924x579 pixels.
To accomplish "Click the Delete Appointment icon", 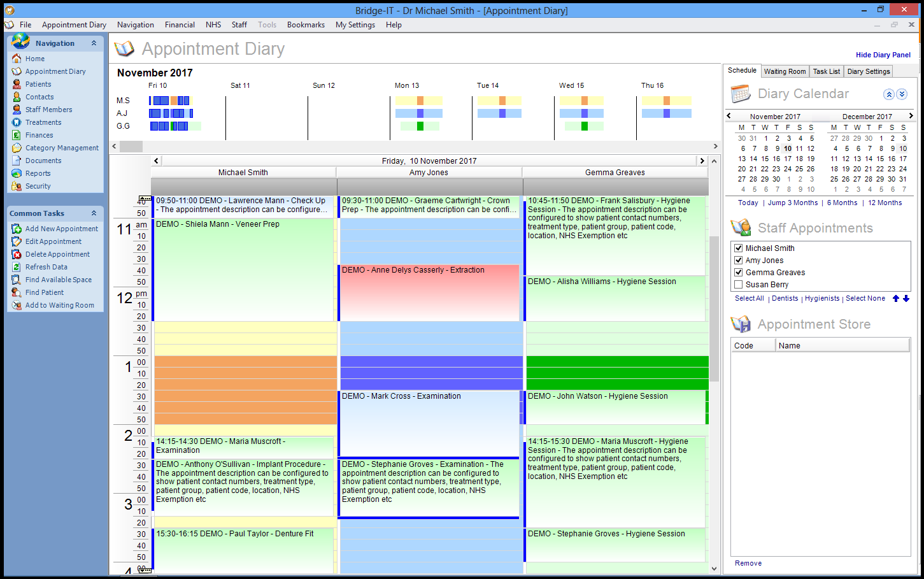I will 17,254.
